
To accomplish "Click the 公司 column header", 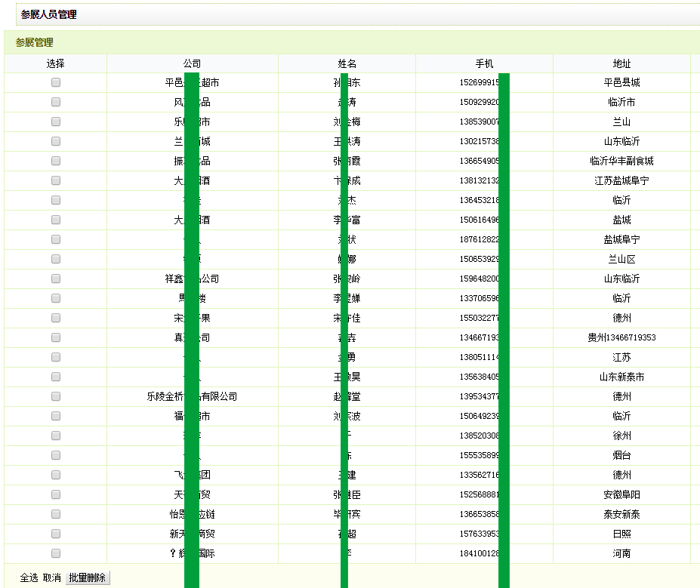I will coord(192,64).
